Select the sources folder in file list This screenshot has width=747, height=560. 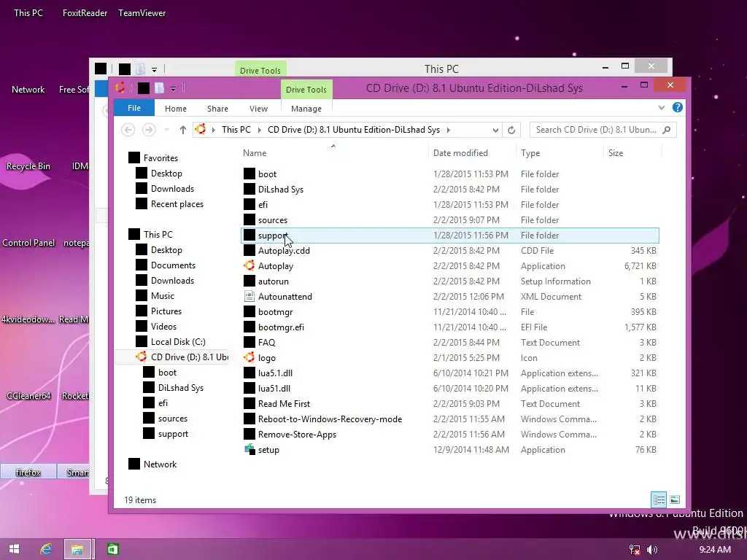coord(273,220)
